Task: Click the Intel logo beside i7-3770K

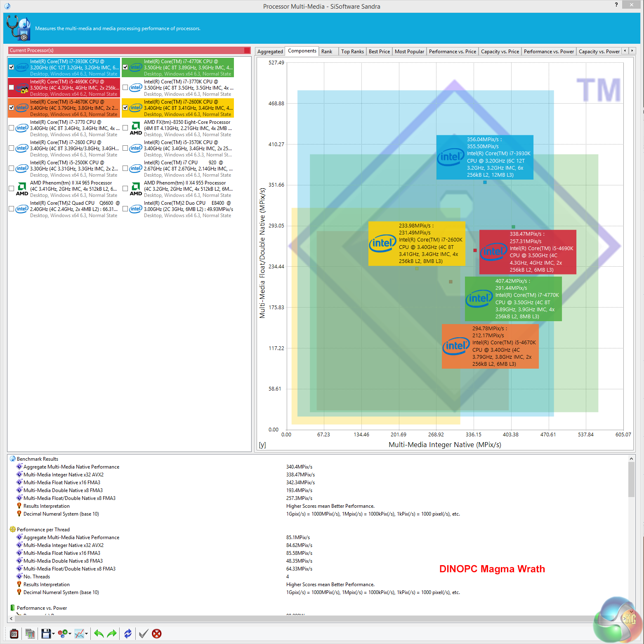Action: point(136,88)
